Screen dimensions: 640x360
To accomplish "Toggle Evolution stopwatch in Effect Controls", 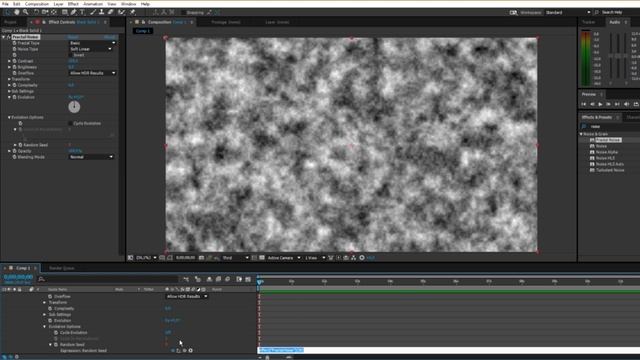I will point(14,98).
